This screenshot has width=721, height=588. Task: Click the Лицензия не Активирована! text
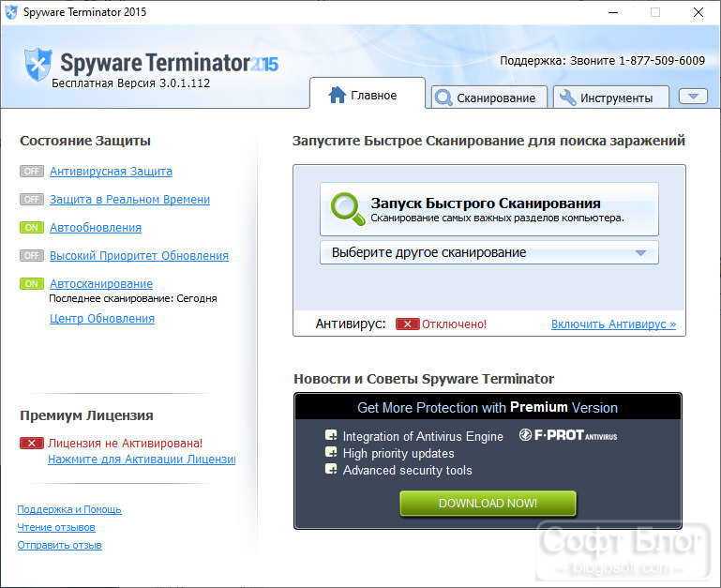tap(125, 443)
